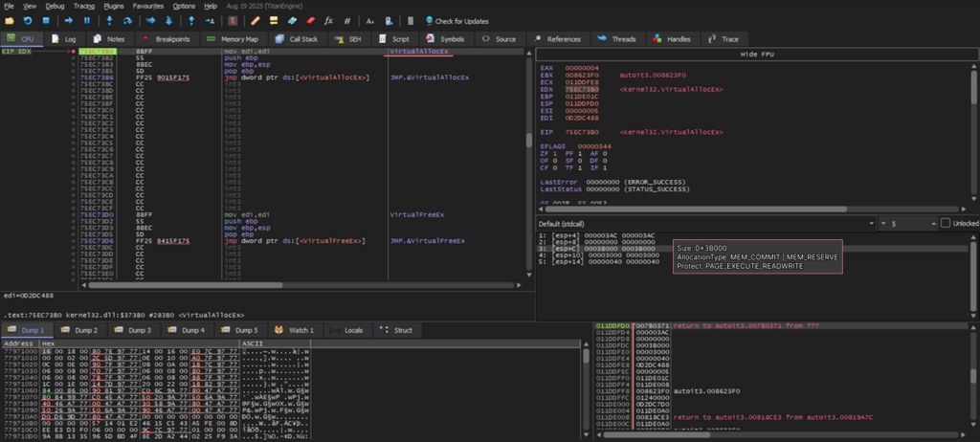The image size is (980, 442).
Task: Toggle the ZF flag value
Action: coord(557,153)
